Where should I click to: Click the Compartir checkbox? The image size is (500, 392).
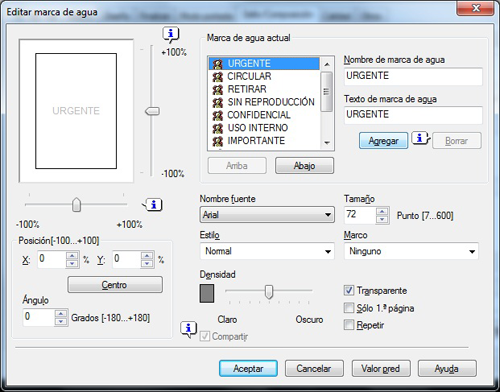tap(205, 336)
